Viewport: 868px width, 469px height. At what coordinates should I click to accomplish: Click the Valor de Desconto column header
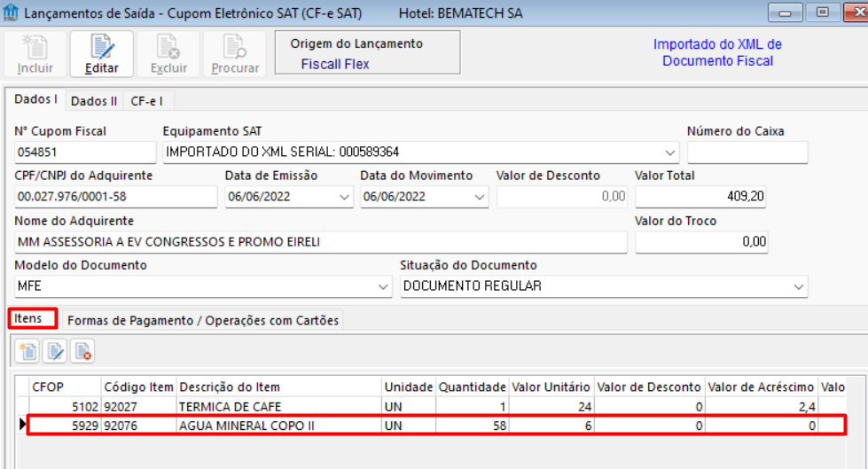(649, 387)
